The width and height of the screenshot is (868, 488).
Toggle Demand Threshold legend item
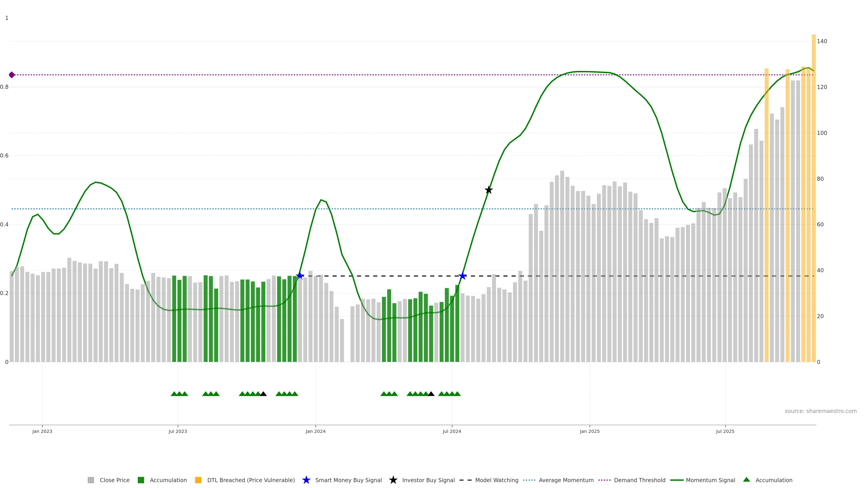coord(639,480)
